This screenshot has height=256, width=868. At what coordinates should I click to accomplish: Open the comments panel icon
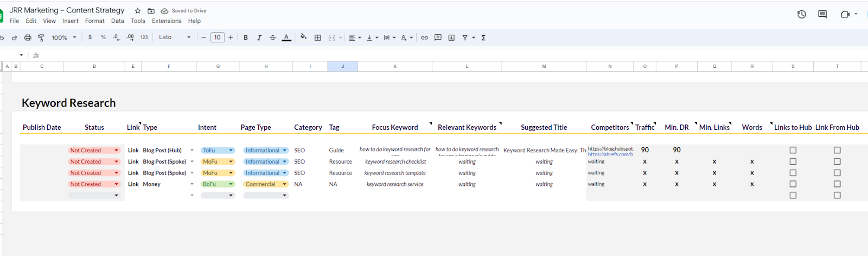(x=822, y=14)
